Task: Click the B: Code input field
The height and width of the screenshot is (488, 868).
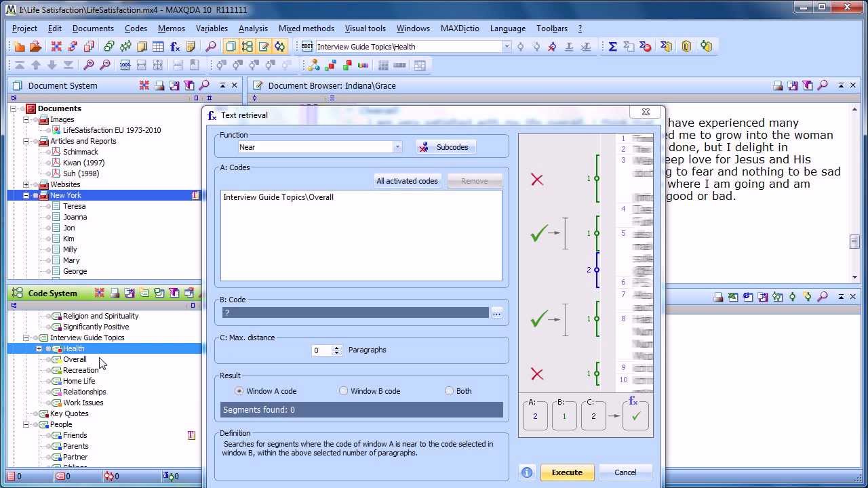Action: (355, 312)
